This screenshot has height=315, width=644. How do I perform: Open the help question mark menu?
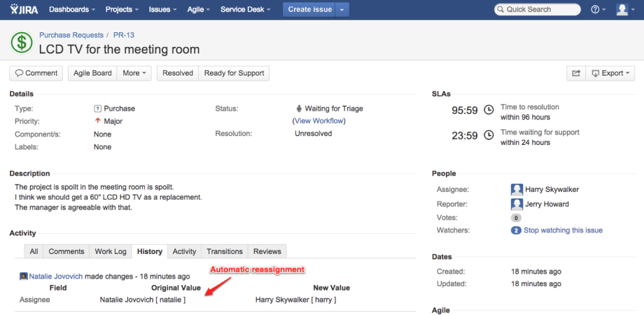(598, 10)
